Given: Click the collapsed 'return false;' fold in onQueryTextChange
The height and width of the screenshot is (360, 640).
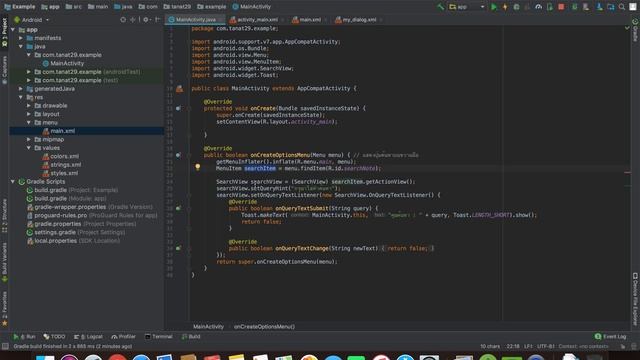Looking at the screenshot, I should click(x=407, y=248).
